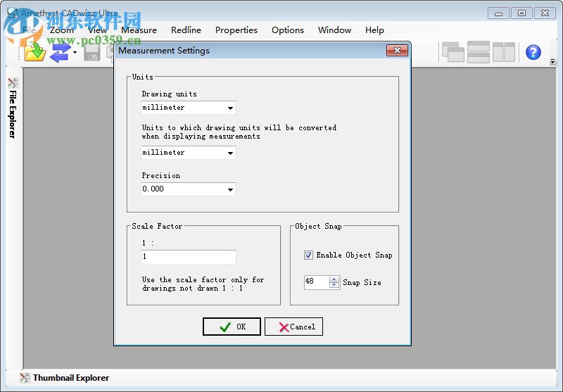563x392 pixels.
Task: Click the Scale Factor input field
Action: [189, 257]
